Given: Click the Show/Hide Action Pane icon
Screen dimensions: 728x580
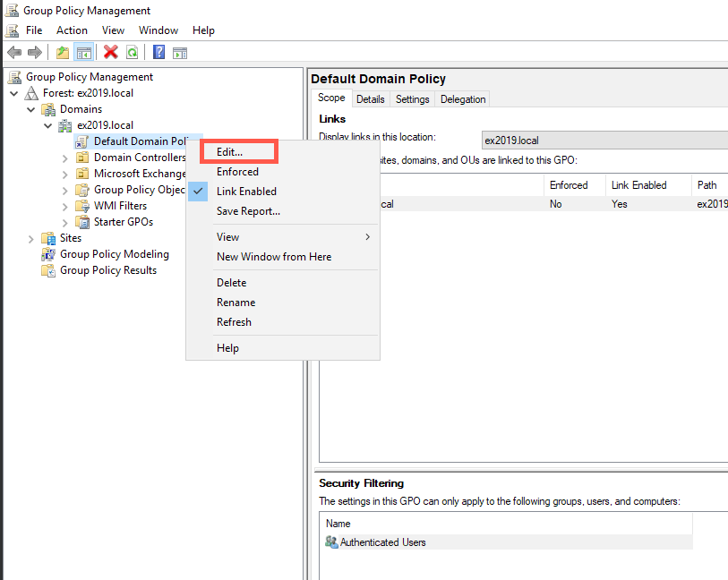Looking at the screenshot, I should click(180, 53).
